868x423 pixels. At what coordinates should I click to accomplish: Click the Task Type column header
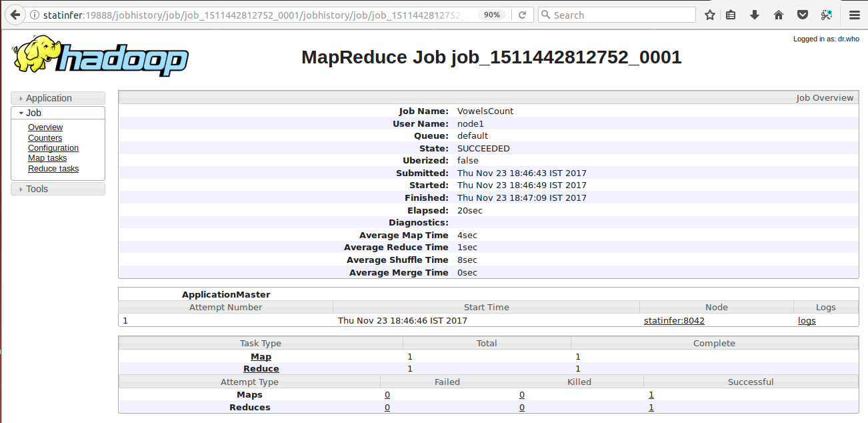tap(261, 343)
